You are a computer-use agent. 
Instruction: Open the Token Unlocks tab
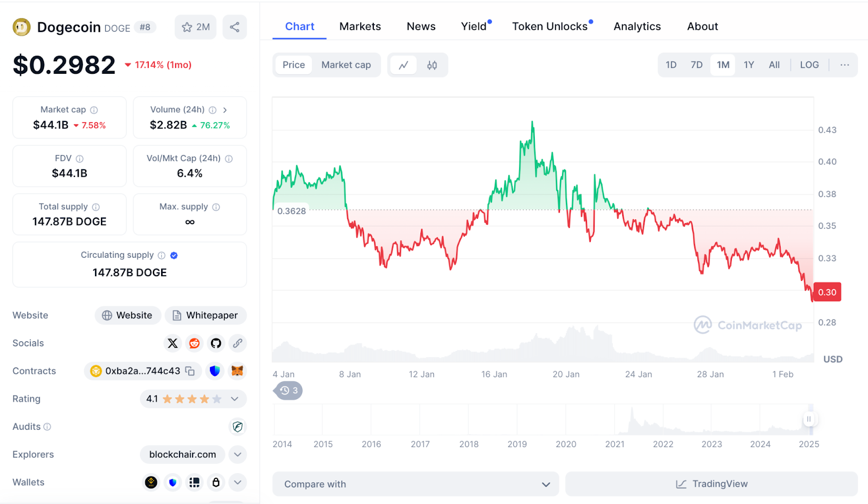[550, 26]
